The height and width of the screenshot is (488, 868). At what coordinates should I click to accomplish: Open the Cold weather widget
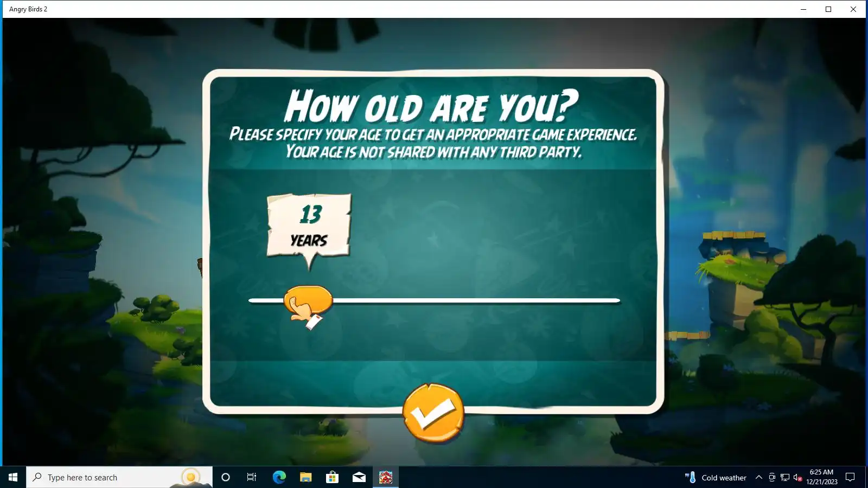click(x=716, y=477)
